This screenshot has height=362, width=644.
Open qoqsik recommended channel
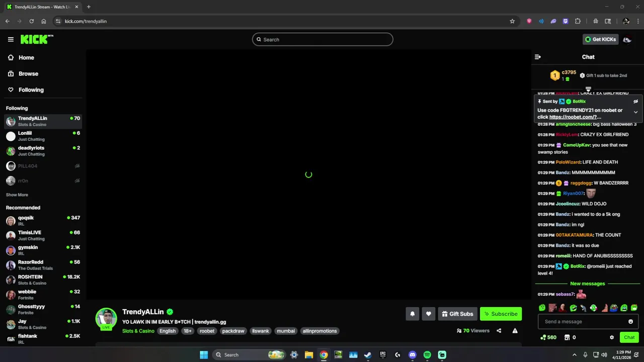[43, 221]
